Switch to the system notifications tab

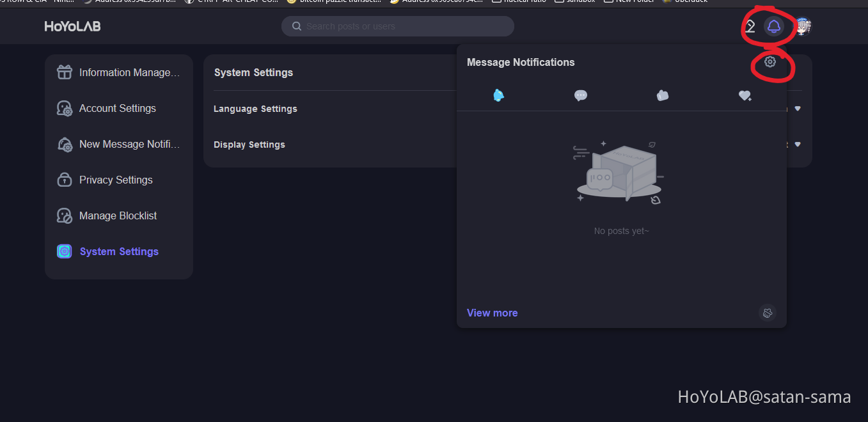pyautogui.click(x=498, y=95)
